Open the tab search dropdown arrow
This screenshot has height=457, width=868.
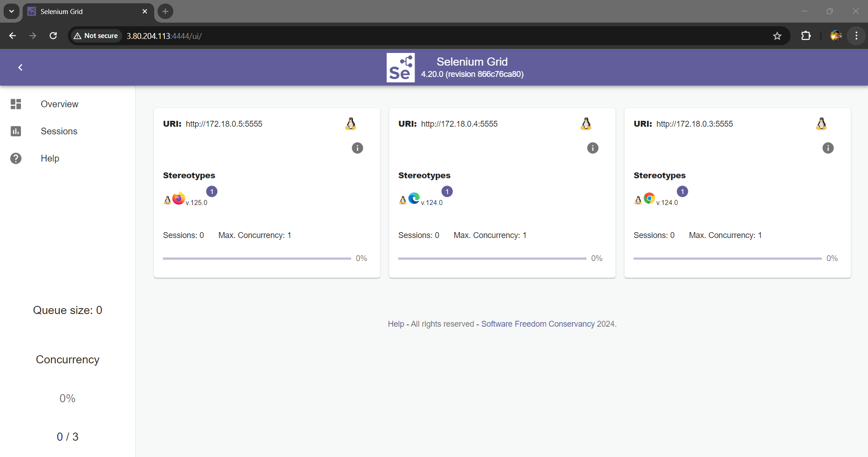(11, 11)
